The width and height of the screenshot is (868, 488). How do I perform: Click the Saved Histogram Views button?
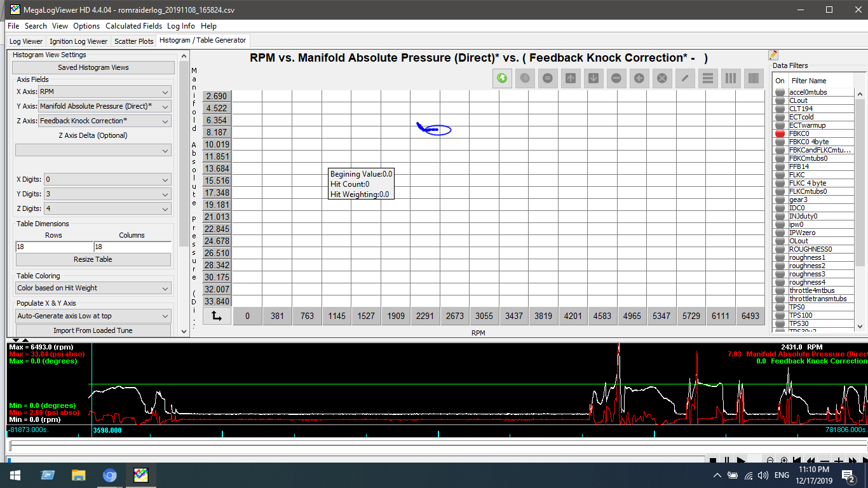click(x=93, y=67)
